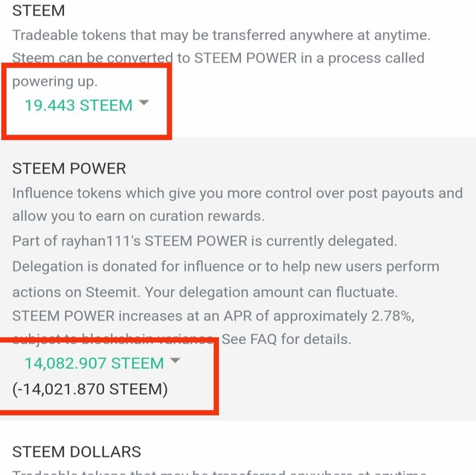Click the 'powering up.' text

click(x=55, y=81)
